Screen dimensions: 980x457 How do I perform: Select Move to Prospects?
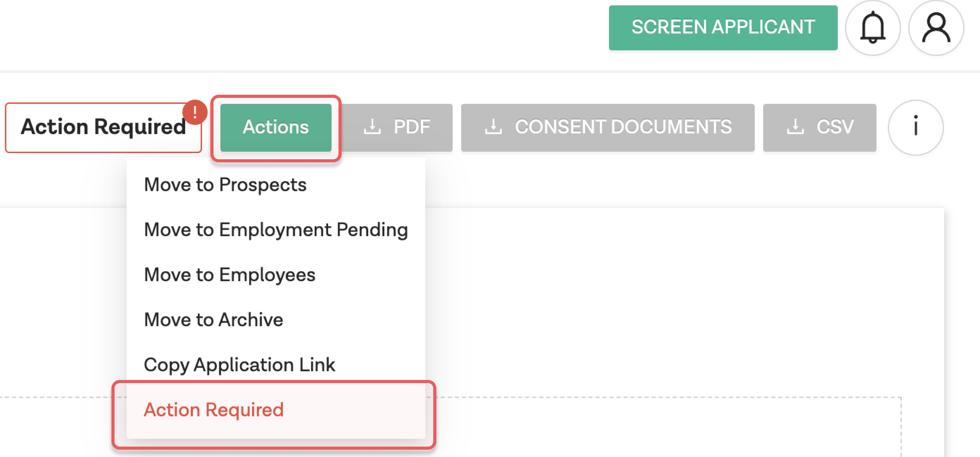point(225,185)
